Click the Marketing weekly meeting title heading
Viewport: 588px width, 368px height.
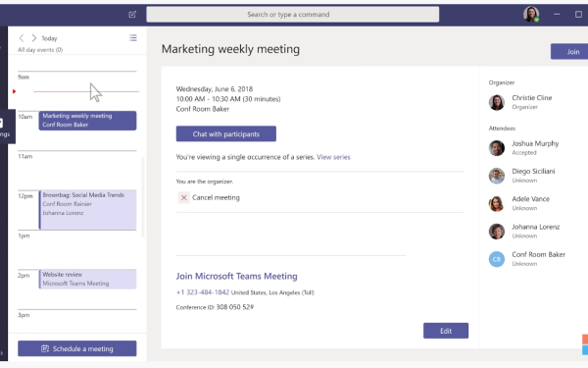click(230, 49)
